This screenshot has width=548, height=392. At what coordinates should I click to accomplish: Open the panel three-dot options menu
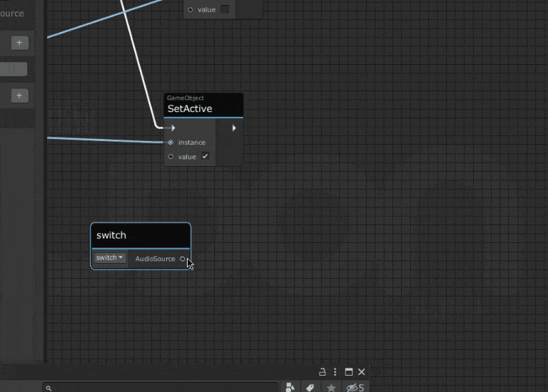[x=335, y=372]
